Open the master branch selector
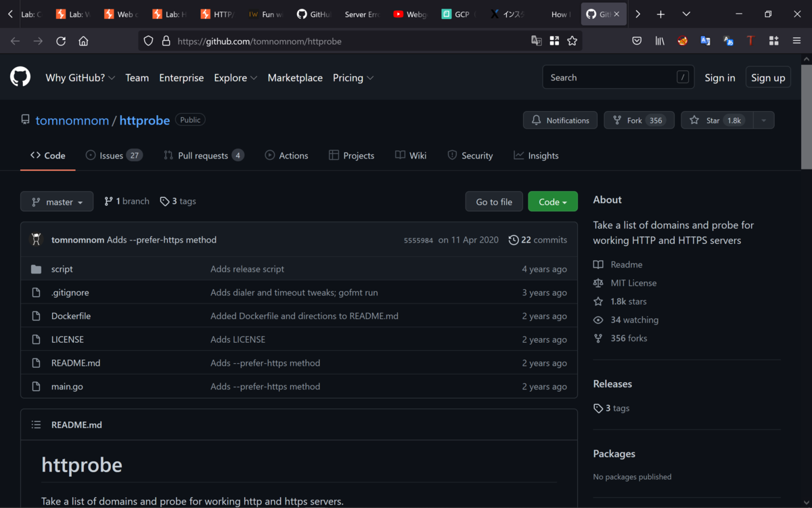Image resolution: width=812 pixels, height=508 pixels. (57, 202)
